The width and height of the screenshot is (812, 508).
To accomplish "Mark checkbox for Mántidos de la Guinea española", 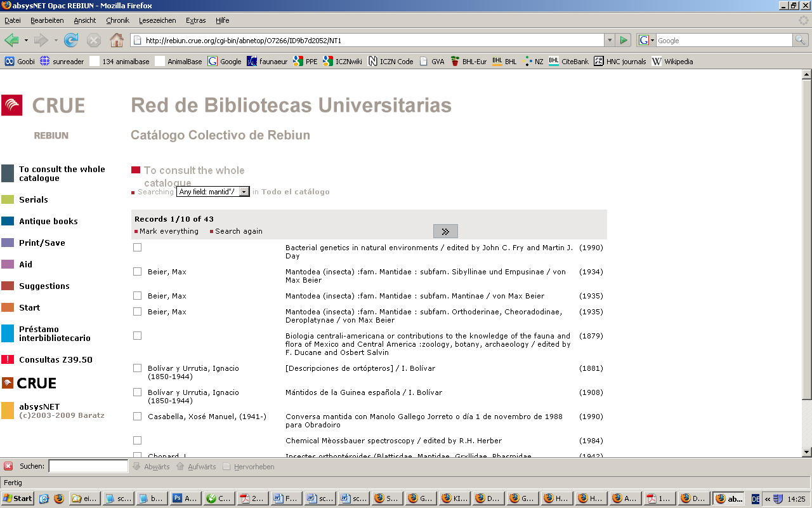I will (137, 392).
